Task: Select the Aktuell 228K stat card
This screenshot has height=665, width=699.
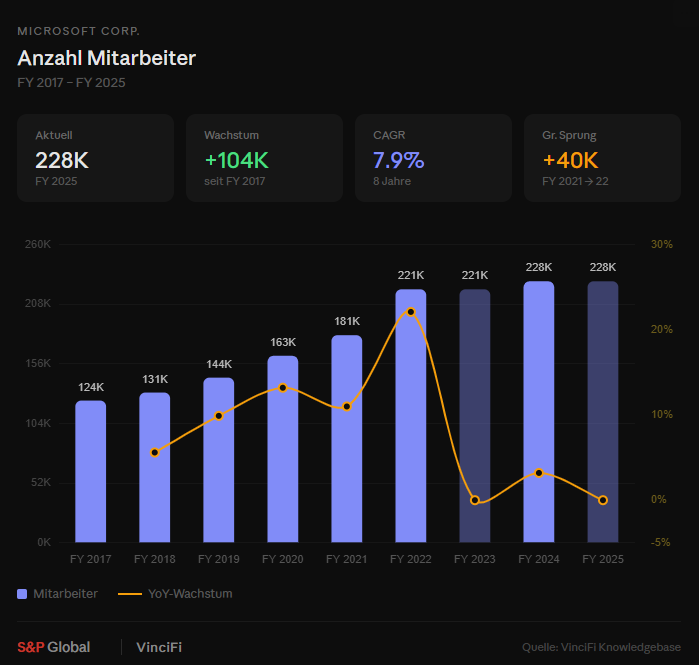Action: click(95, 158)
